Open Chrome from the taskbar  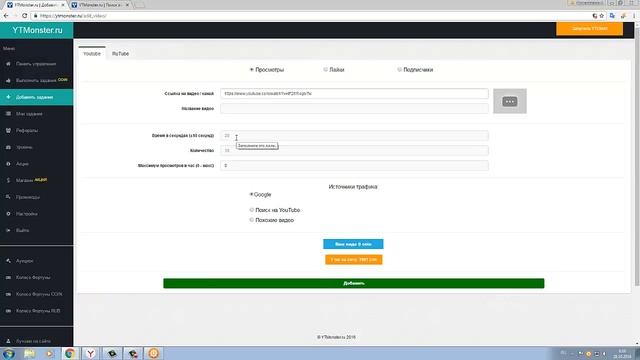(70, 353)
